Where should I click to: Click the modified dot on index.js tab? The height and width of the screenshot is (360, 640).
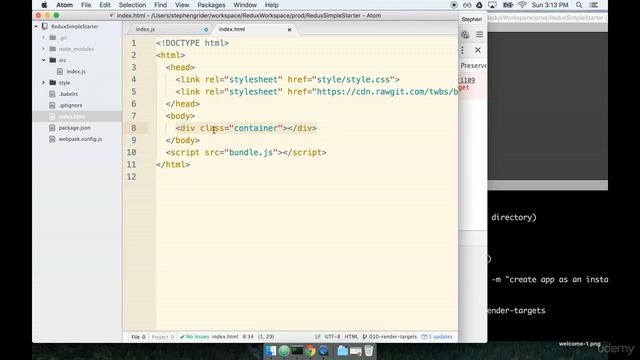pos(206,29)
